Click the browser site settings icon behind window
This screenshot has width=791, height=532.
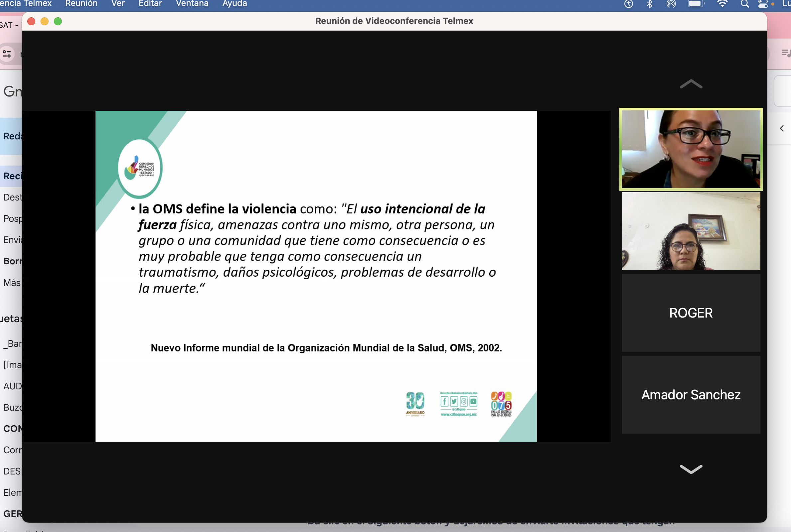pos(7,54)
